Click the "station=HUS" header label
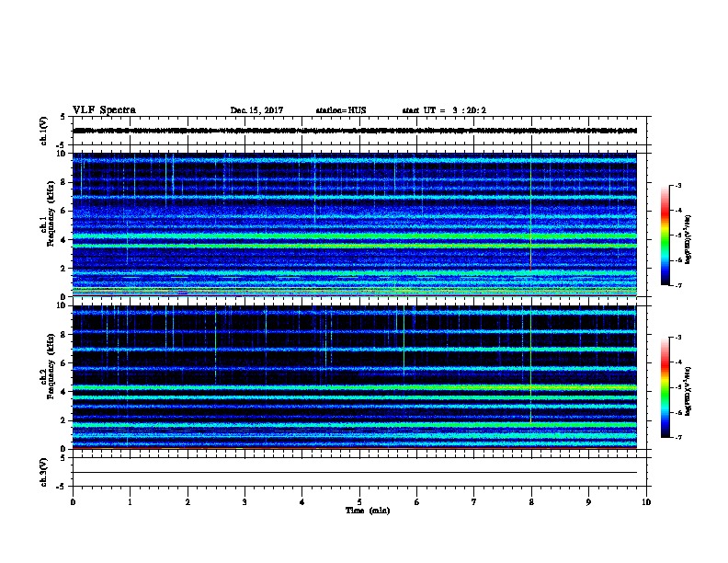This screenshot has height=563, width=728. 341,110
